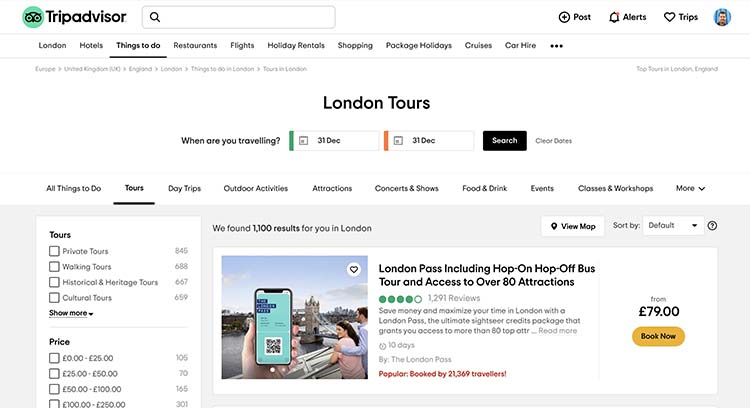Image resolution: width=750 pixels, height=408 pixels.
Task: Open the London Pass tour photo
Action: (295, 317)
